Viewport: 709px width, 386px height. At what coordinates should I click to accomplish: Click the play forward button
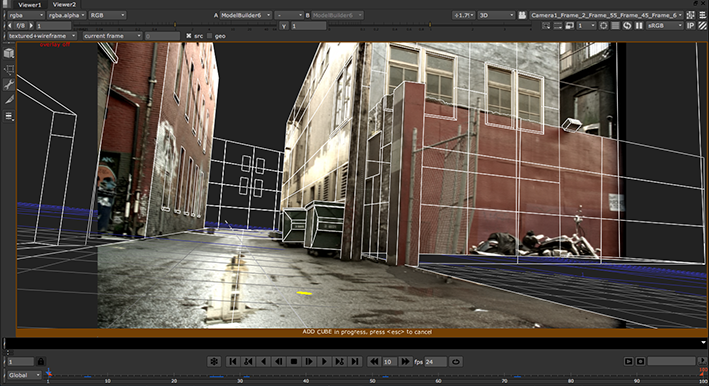[x=324, y=362]
